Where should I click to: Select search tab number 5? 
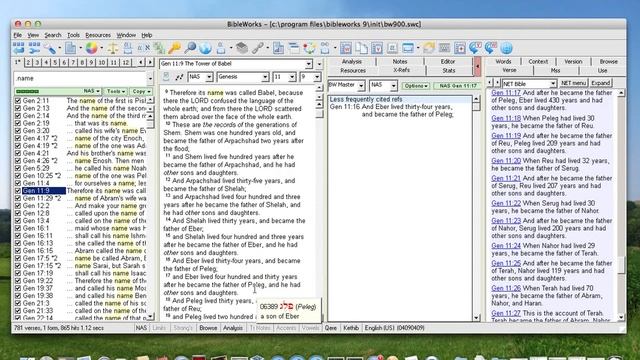[x=55, y=62]
